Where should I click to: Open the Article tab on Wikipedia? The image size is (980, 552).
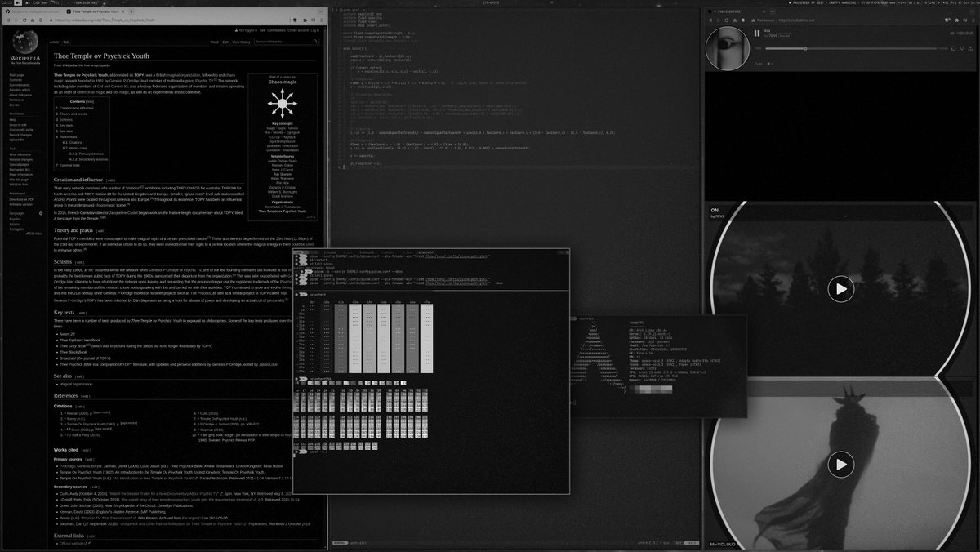click(x=54, y=42)
